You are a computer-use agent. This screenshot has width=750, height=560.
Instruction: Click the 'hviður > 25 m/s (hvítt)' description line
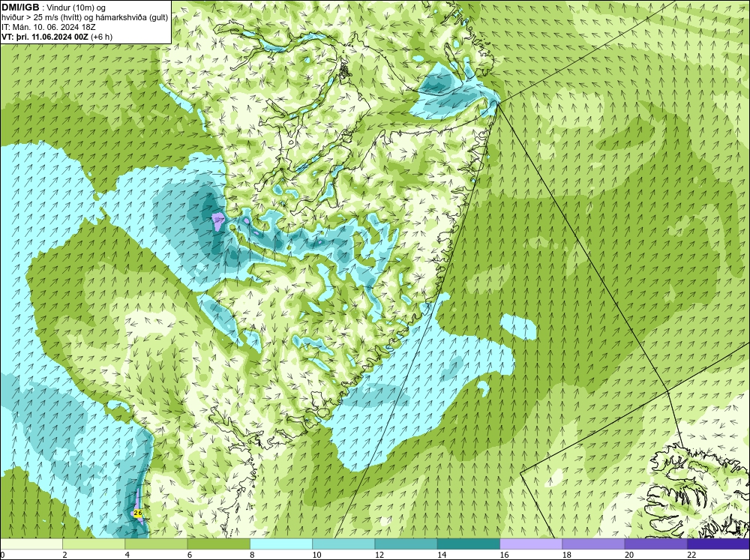(x=85, y=18)
